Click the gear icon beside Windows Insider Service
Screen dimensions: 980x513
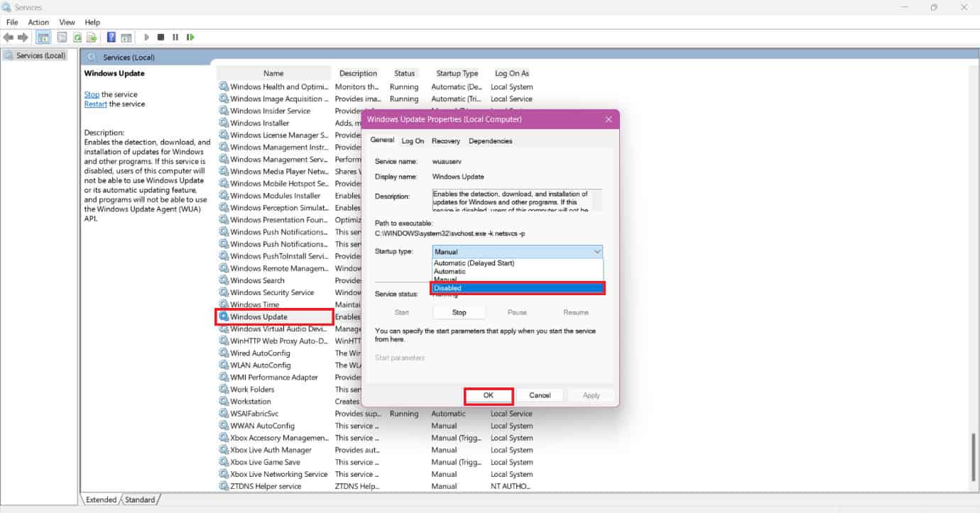(224, 111)
